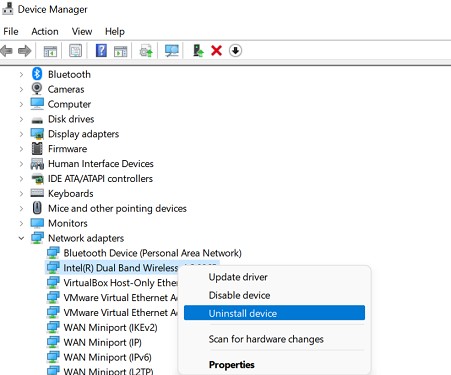Click Show/Hide Console Tree toolbar icon
The width and height of the screenshot is (451, 375).
50,51
